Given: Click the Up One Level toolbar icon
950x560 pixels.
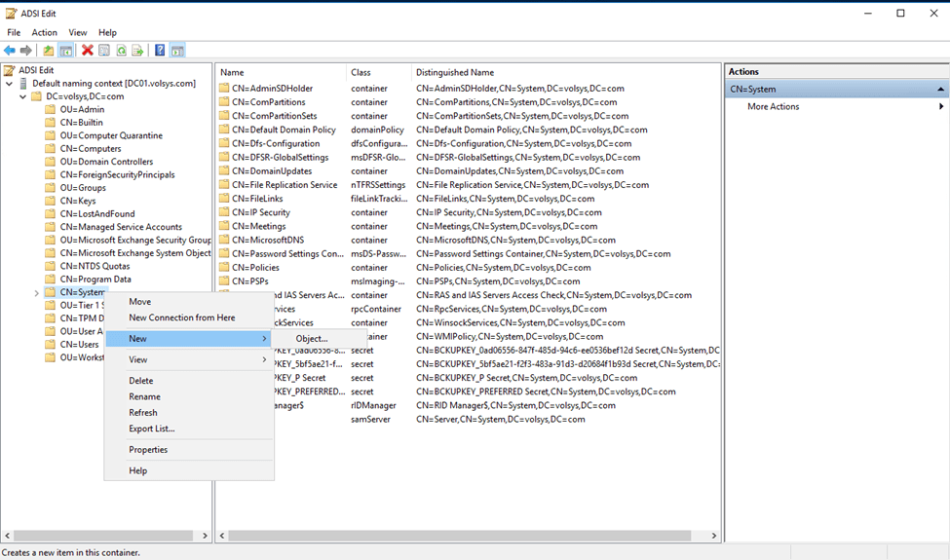Looking at the screenshot, I should point(49,51).
